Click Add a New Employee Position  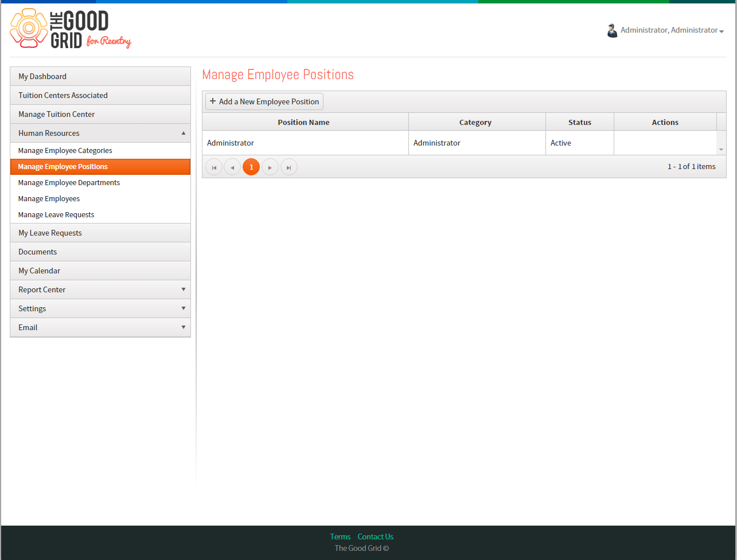click(264, 101)
